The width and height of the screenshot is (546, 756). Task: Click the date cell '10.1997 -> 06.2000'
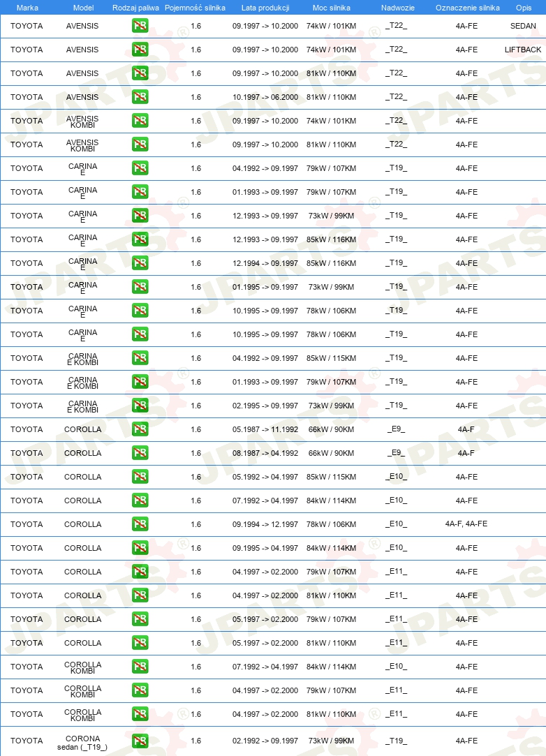tap(265, 98)
